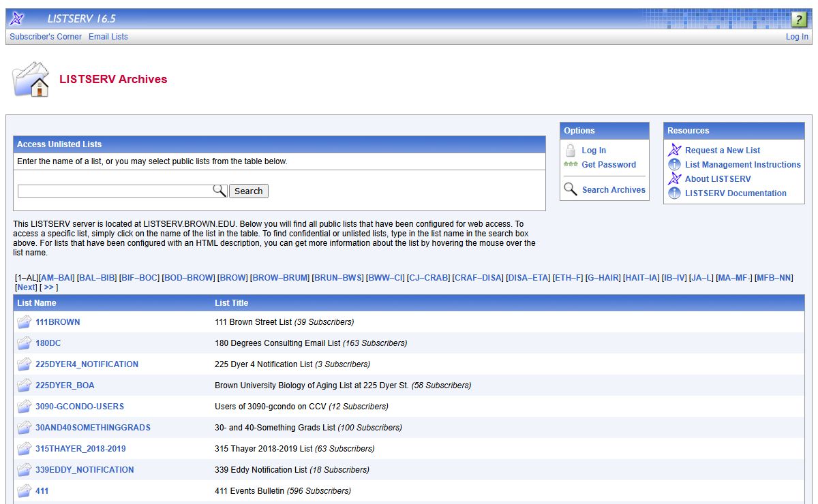Click the >> pagination link

[x=48, y=287]
